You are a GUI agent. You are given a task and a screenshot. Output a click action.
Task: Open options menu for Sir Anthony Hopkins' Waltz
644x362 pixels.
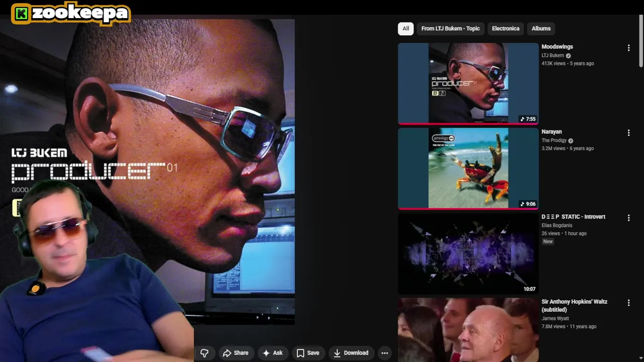[x=628, y=303]
